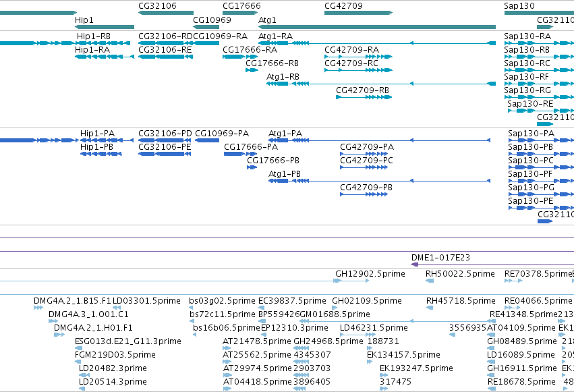Screen dimensions: 574x392
Task: Select transcript label Atg1-RA
Action: 275,36
